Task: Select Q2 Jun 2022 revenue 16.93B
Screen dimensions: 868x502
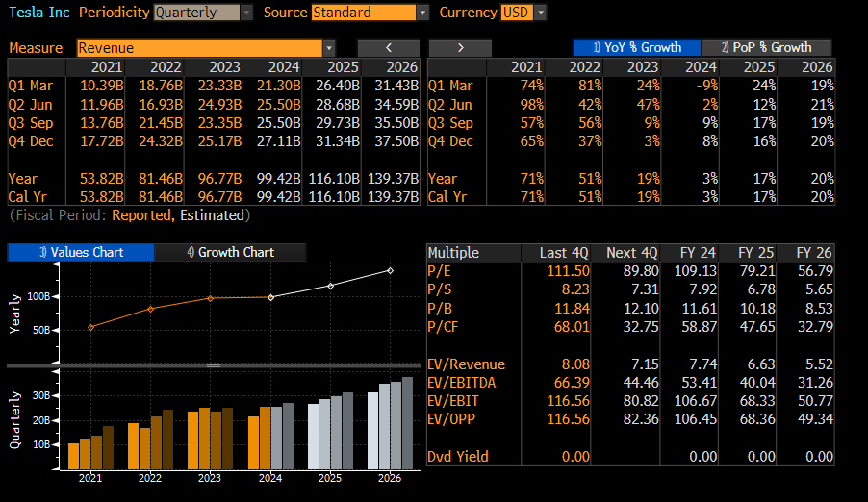Action: tap(161, 105)
